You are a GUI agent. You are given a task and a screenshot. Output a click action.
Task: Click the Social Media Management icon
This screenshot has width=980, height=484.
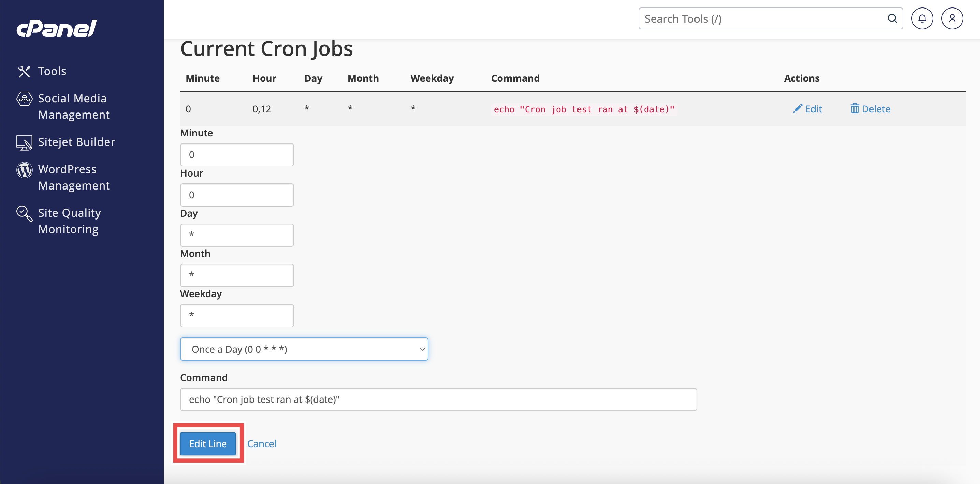24,99
